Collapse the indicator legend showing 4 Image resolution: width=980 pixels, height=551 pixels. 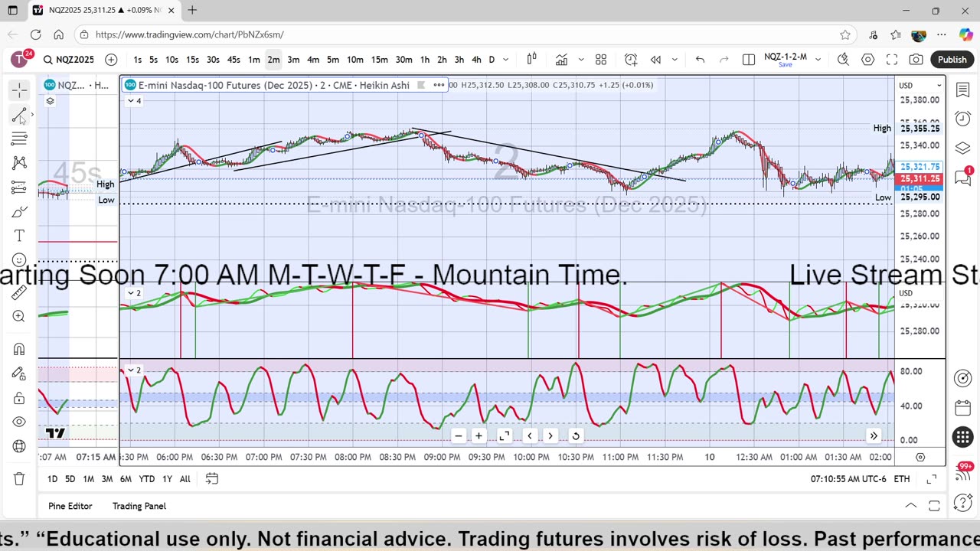(x=134, y=101)
